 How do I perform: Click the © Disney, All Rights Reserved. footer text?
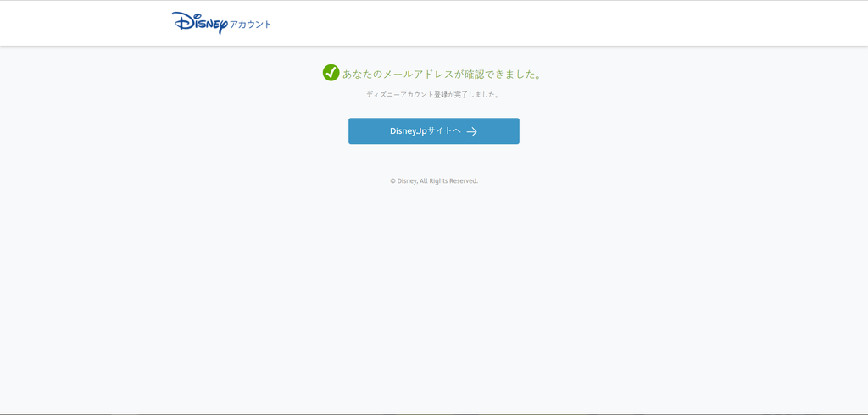(434, 181)
